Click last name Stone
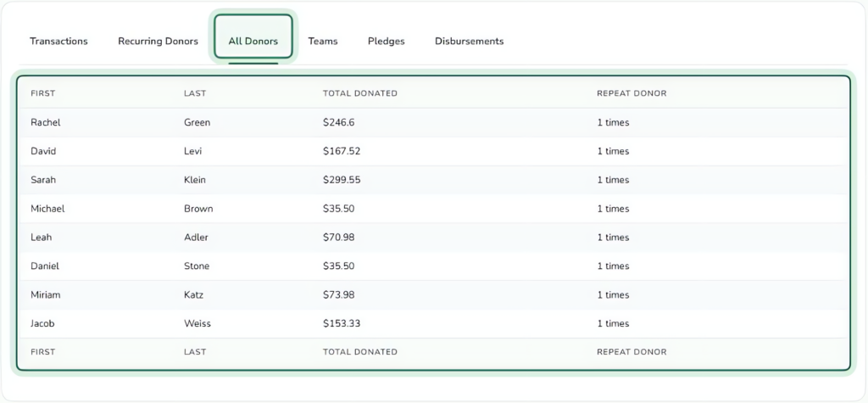The image size is (868, 403). tap(197, 266)
